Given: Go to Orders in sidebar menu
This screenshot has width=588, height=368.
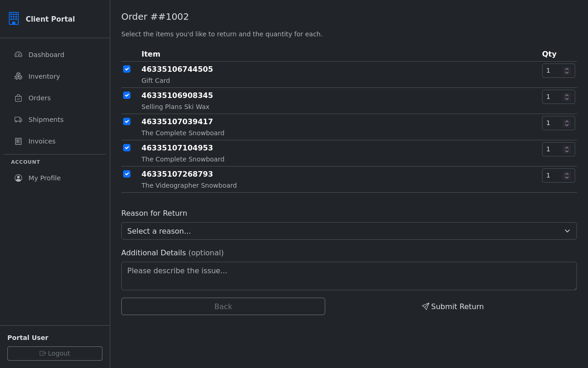Looking at the screenshot, I should 40,98.
